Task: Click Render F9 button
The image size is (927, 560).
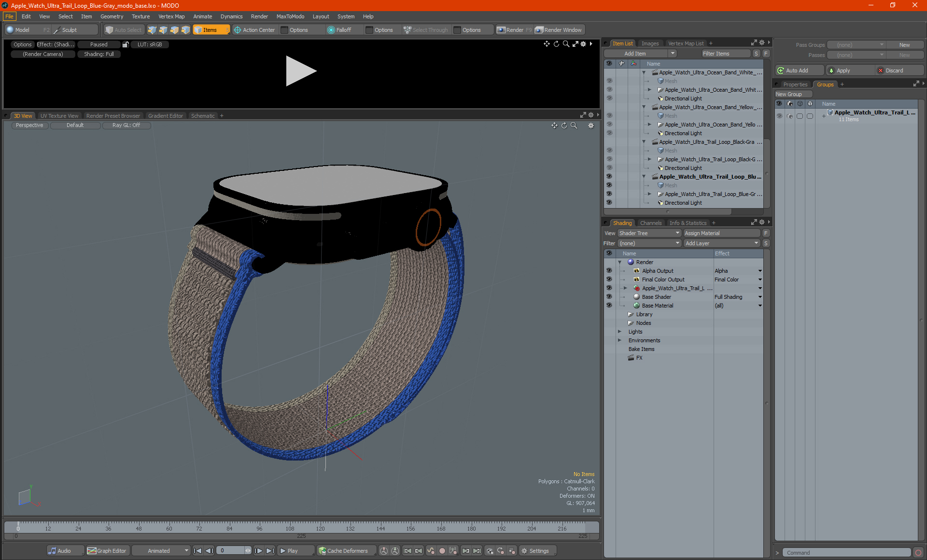Action: 514,30
